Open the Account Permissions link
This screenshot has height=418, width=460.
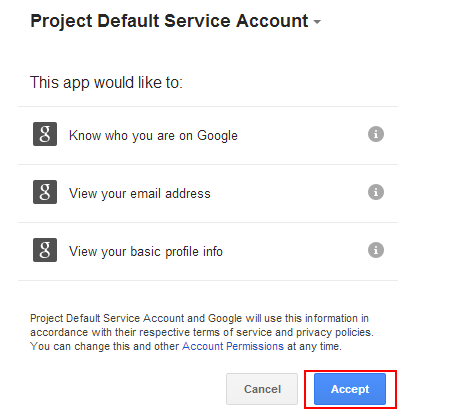(233, 346)
